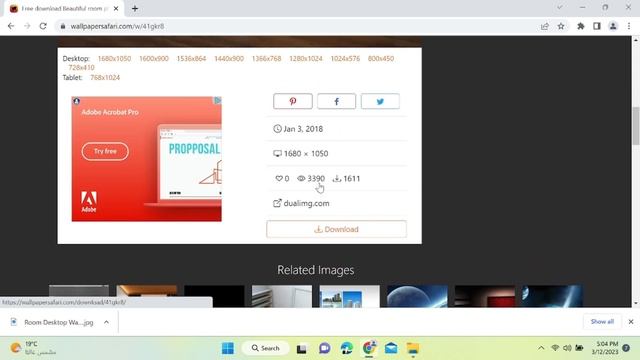
Task: Open the Chrome profile icon
Action: 613,26
